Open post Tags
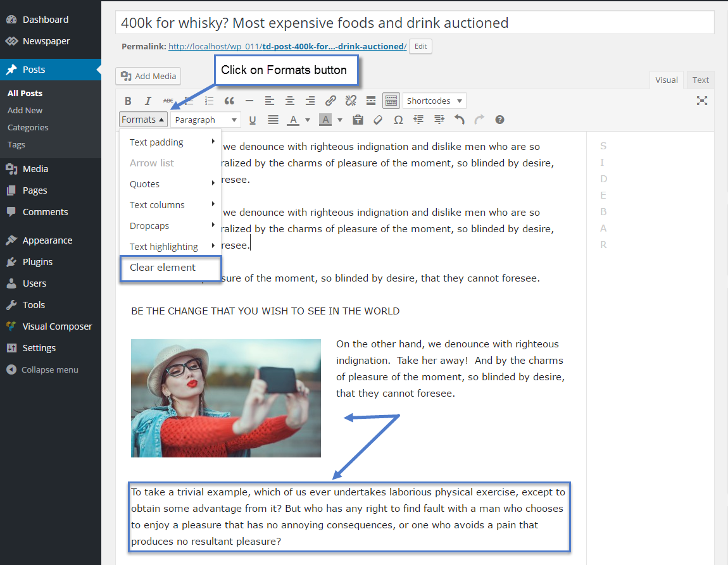 [x=16, y=145]
